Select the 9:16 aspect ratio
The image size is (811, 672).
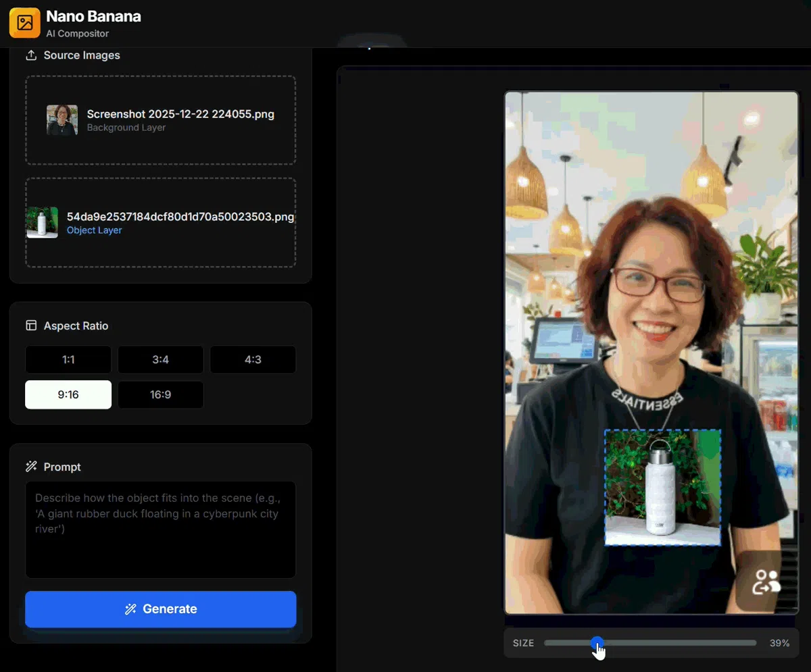[68, 394]
